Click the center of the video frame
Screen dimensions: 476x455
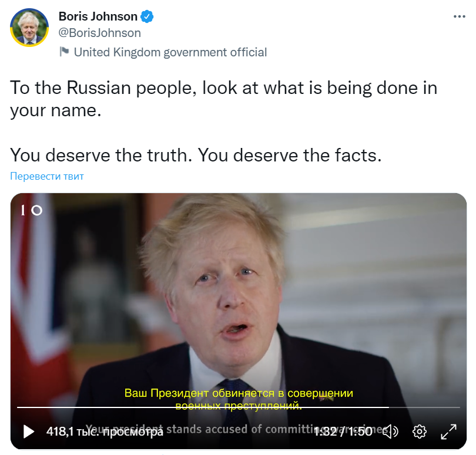pyautogui.click(x=239, y=321)
